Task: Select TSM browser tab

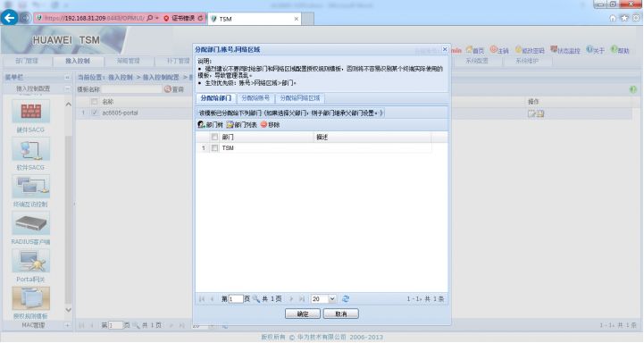Action: [x=255, y=19]
